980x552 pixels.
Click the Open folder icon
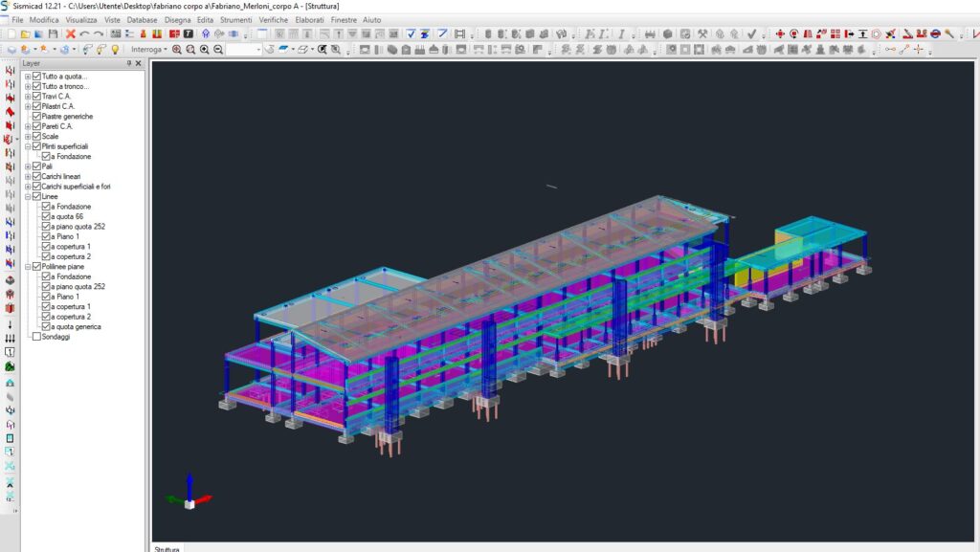point(26,34)
